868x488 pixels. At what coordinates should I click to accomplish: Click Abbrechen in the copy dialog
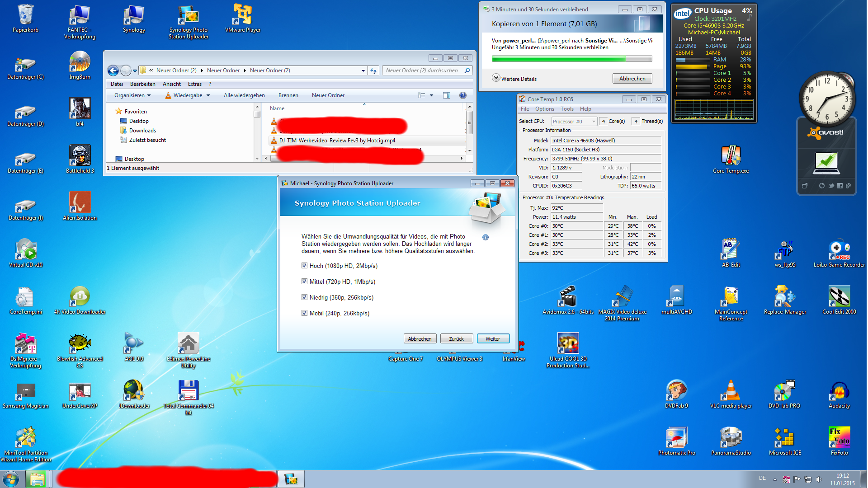point(632,79)
